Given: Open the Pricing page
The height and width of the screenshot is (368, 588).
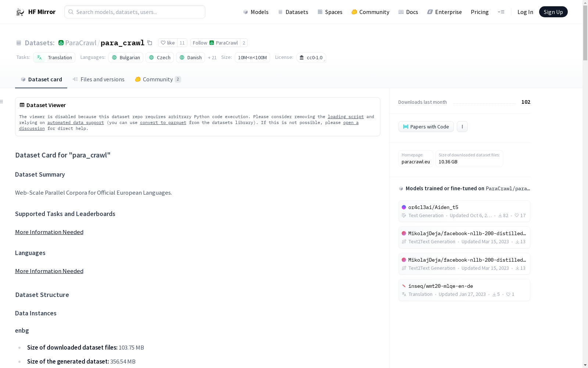Looking at the screenshot, I should coord(480,12).
